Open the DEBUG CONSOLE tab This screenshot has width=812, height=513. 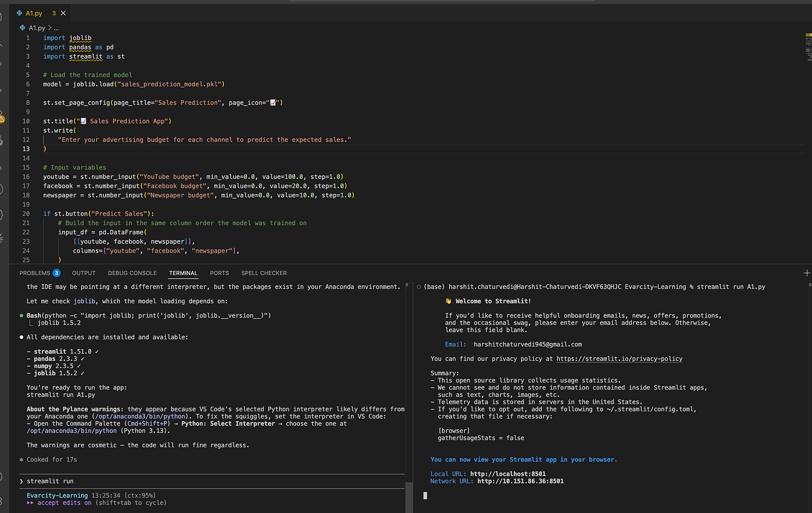coord(132,273)
